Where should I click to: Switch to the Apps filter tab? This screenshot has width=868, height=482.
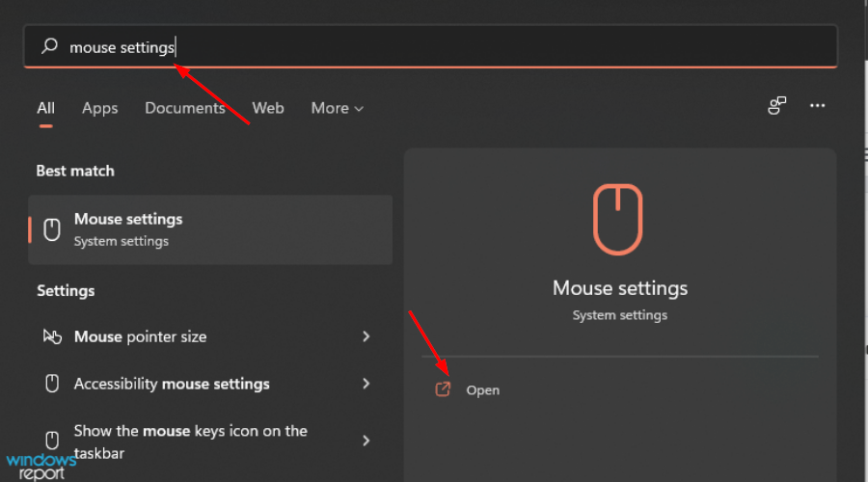click(99, 108)
